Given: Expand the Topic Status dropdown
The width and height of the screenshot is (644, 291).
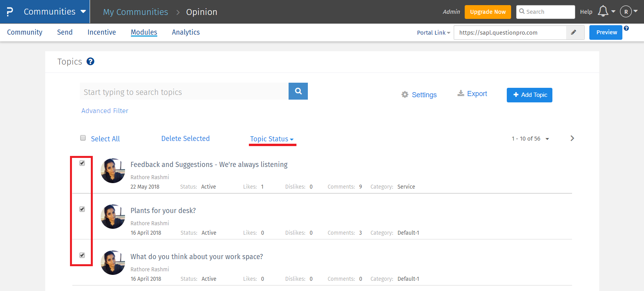Looking at the screenshot, I should point(272,139).
